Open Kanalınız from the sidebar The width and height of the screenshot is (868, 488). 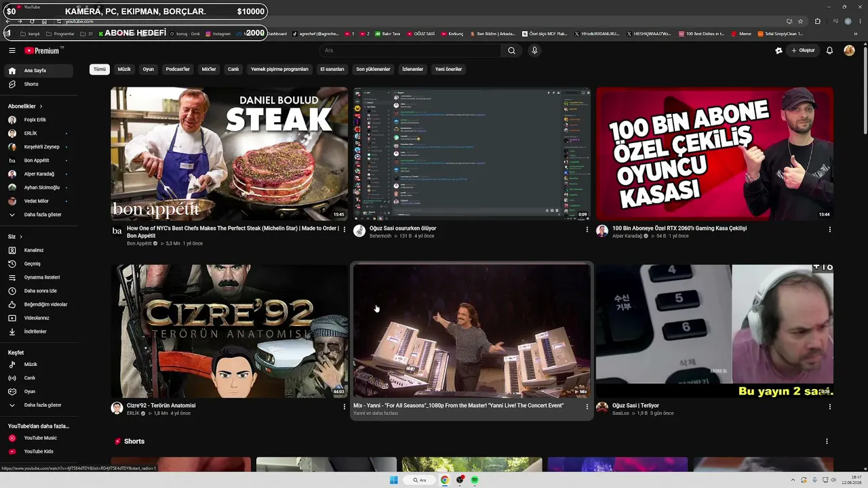click(x=38, y=250)
